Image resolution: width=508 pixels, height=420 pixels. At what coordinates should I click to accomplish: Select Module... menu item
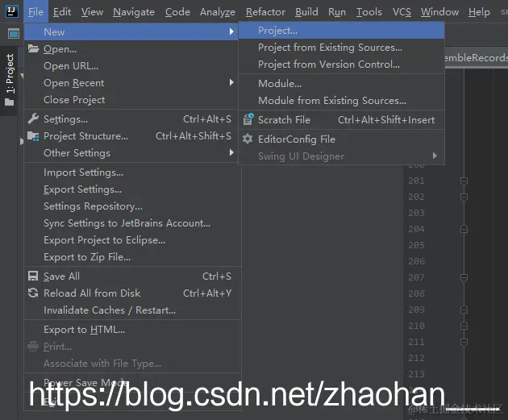[341, 84]
